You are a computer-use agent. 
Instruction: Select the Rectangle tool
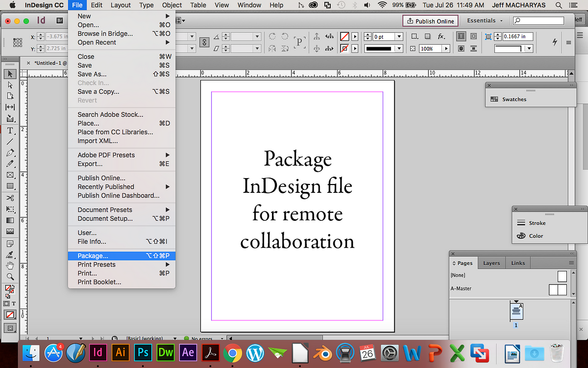click(x=10, y=186)
